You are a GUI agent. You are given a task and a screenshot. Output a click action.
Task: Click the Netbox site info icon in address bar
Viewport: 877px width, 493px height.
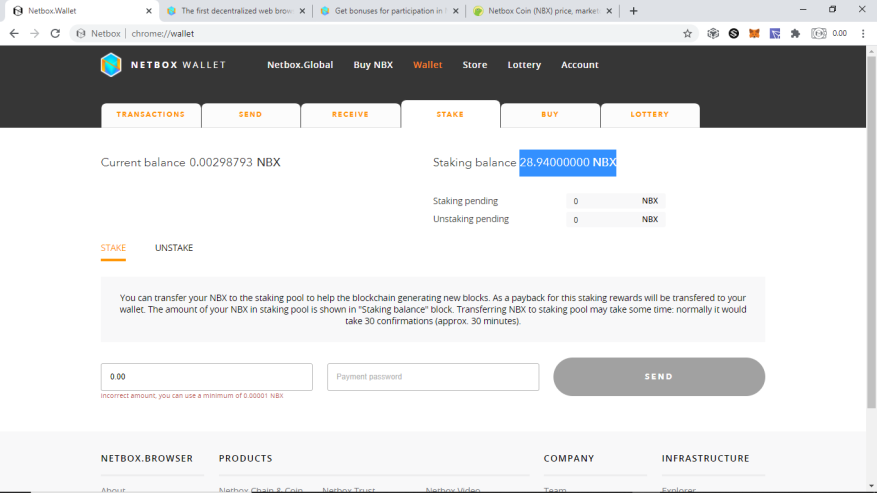[81, 34]
